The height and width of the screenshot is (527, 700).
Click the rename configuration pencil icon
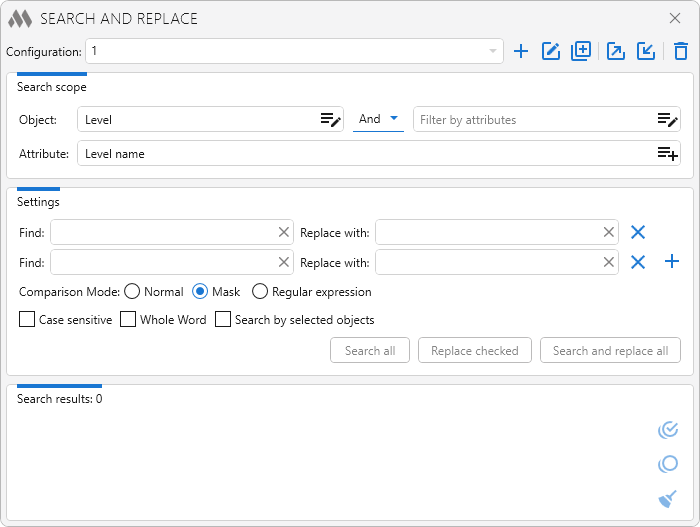point(551,51)
